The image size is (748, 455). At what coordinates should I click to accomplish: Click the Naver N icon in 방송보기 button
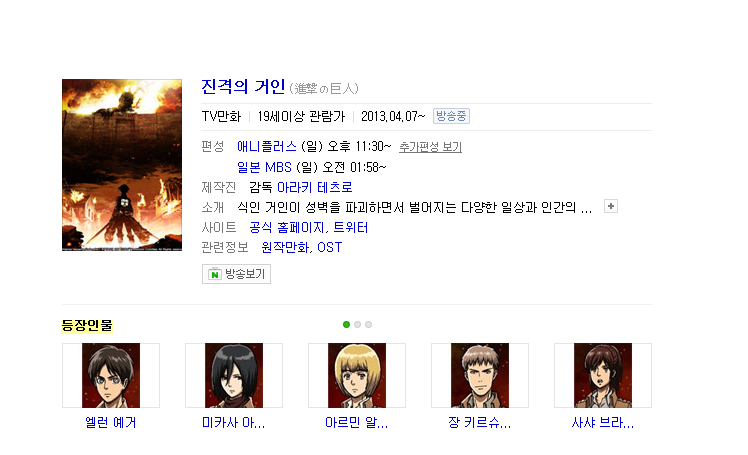(x=215, y=274)
